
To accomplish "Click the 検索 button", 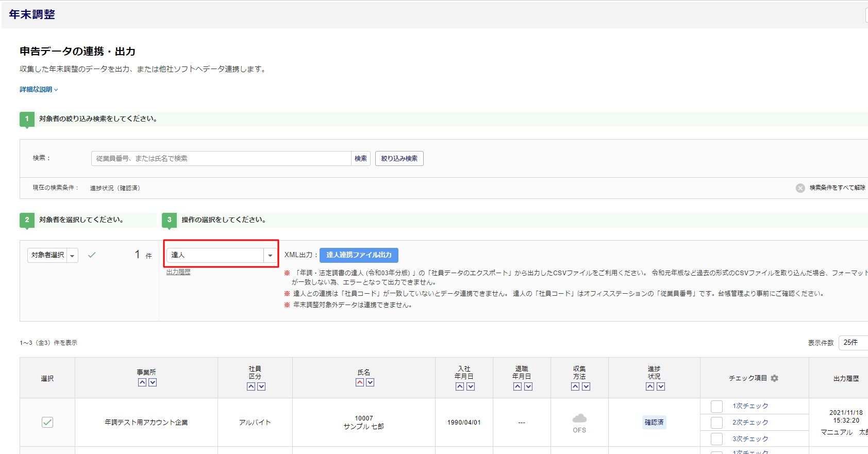I will pos(361,159).
